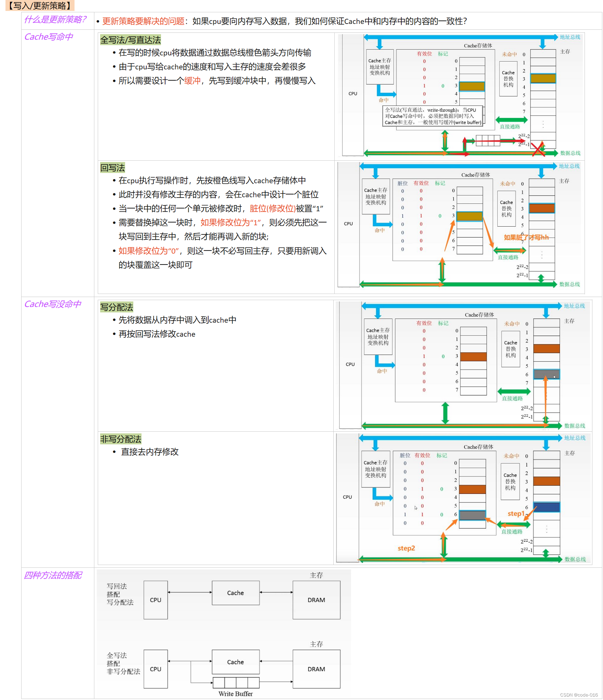Viewport: 603px width, 700px height.
Task: Click the red 更新策略要解决的问题 text
Action: coord(143,21)
